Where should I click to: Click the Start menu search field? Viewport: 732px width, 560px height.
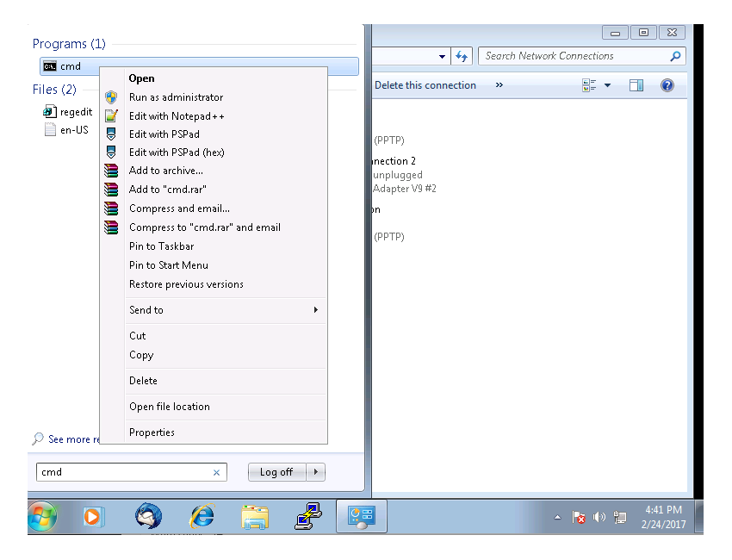pyautogui.click(x=132, y=472)
